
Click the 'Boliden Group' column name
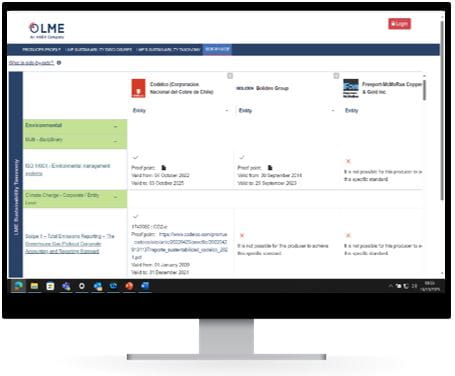(272, 88)
